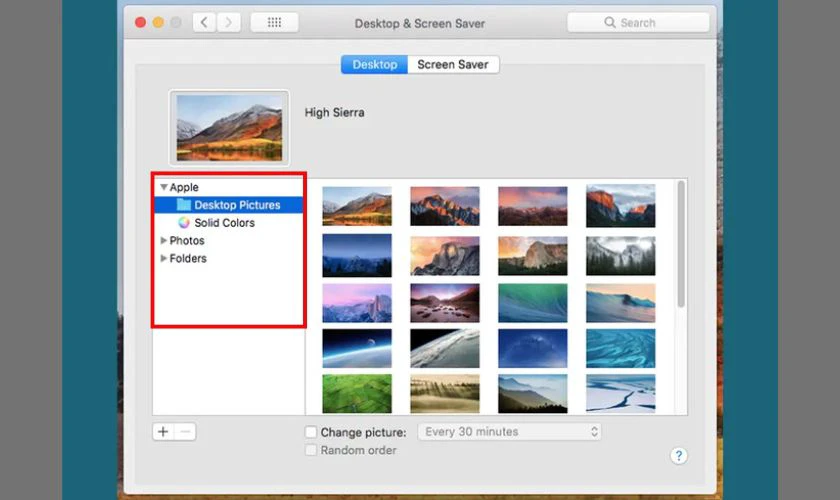The image size is (840, 500).
Task: Collapse the Apple tree group
Action: coord(164,187)
